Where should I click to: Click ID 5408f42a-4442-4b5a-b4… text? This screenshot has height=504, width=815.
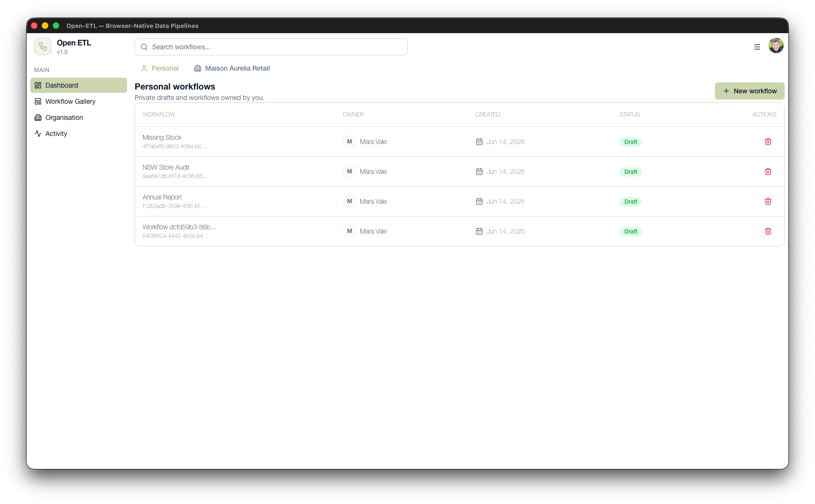click(175, 236)
